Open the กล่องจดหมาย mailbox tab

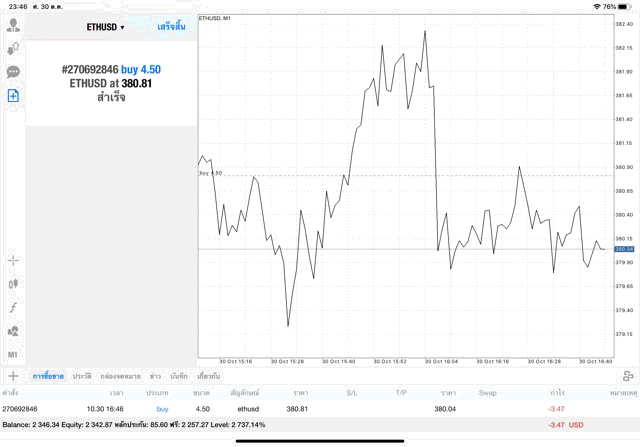coord(120,376)
